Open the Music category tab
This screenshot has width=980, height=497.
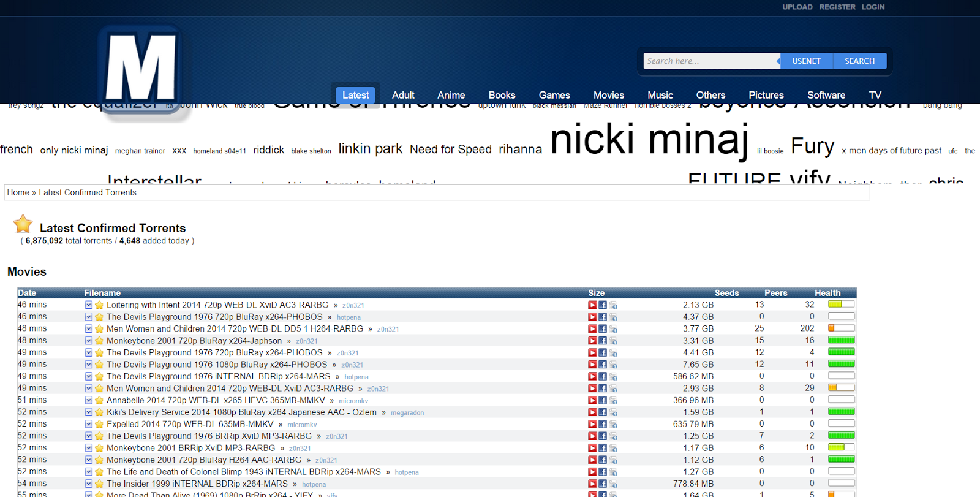pos(660,95)
